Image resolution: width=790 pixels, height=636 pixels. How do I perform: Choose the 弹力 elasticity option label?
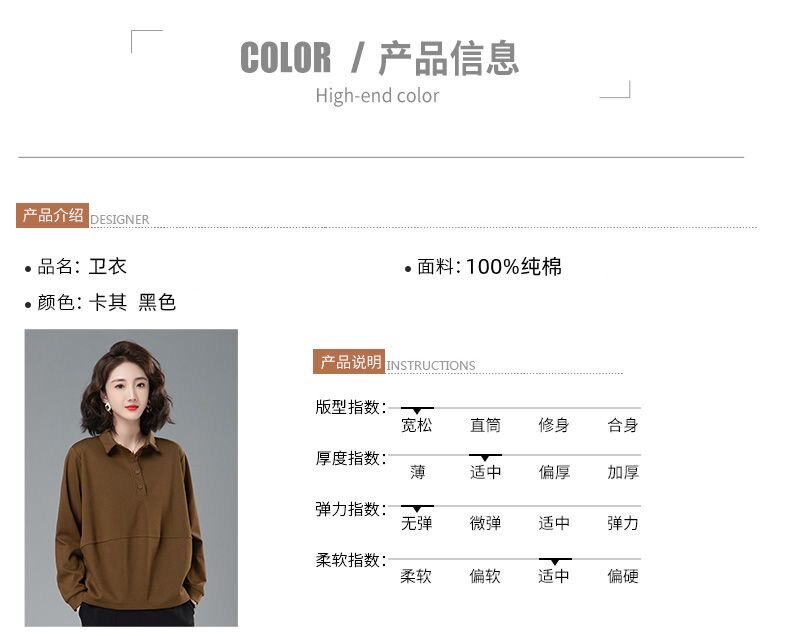point(623,523)
